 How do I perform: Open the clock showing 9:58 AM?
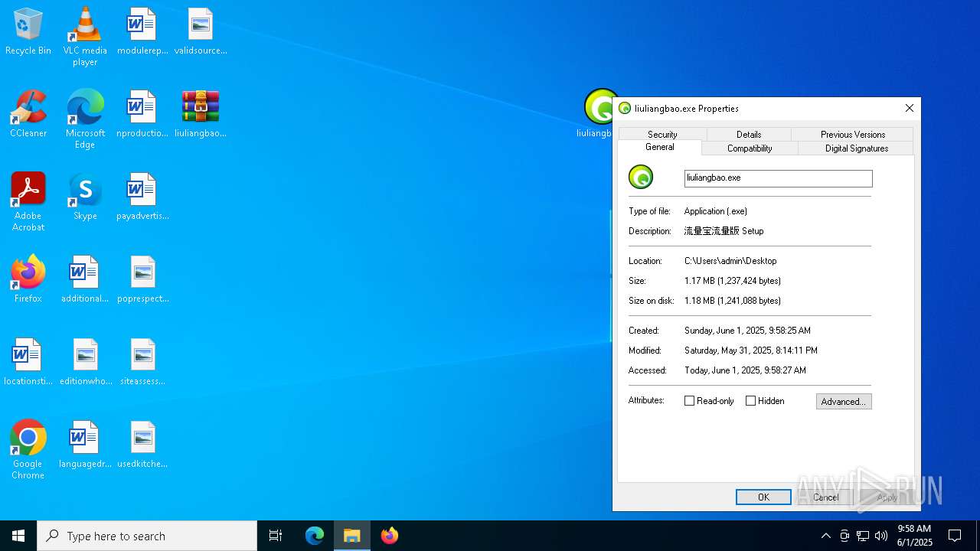[914, 535]
